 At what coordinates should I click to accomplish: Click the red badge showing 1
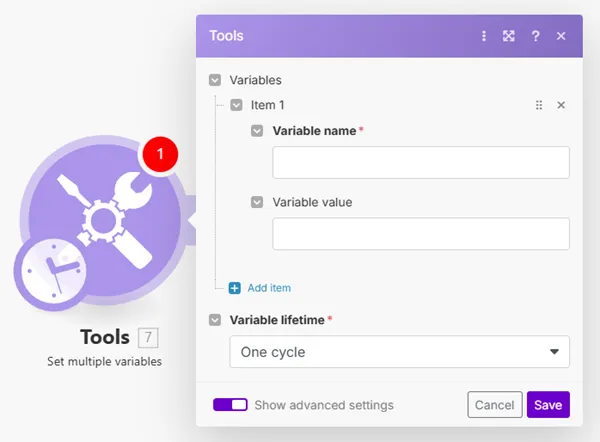(x=160, y=154)
